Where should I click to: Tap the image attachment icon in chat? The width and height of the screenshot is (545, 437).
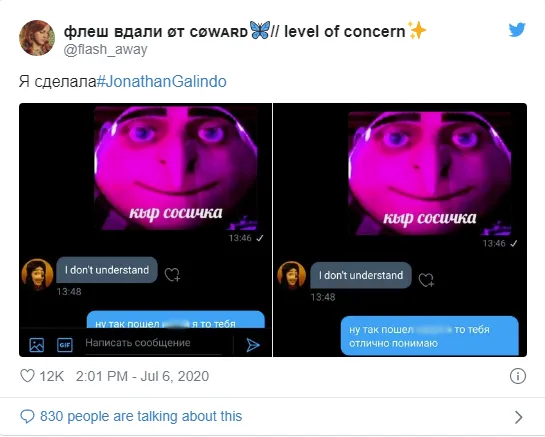[x=36, y=345]
